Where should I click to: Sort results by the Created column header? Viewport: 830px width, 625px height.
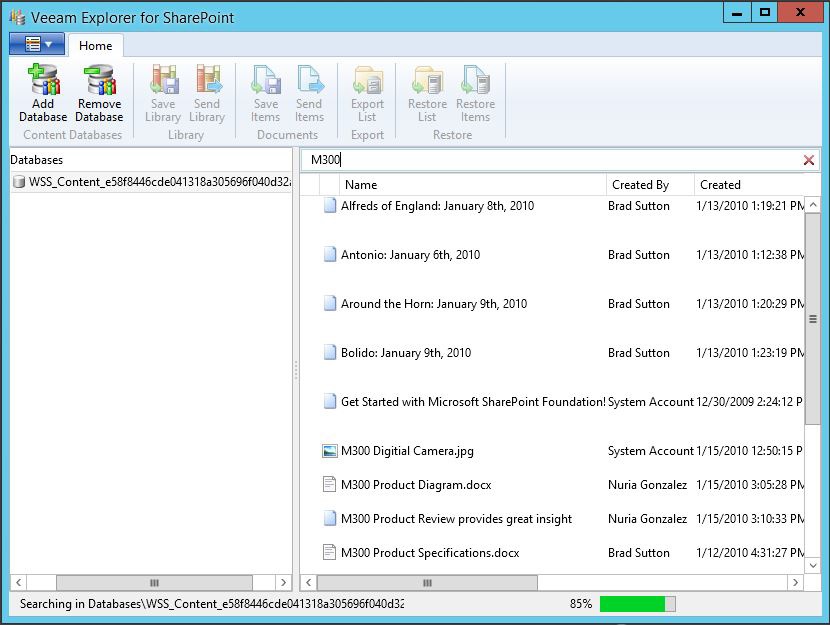coord(749,185)
